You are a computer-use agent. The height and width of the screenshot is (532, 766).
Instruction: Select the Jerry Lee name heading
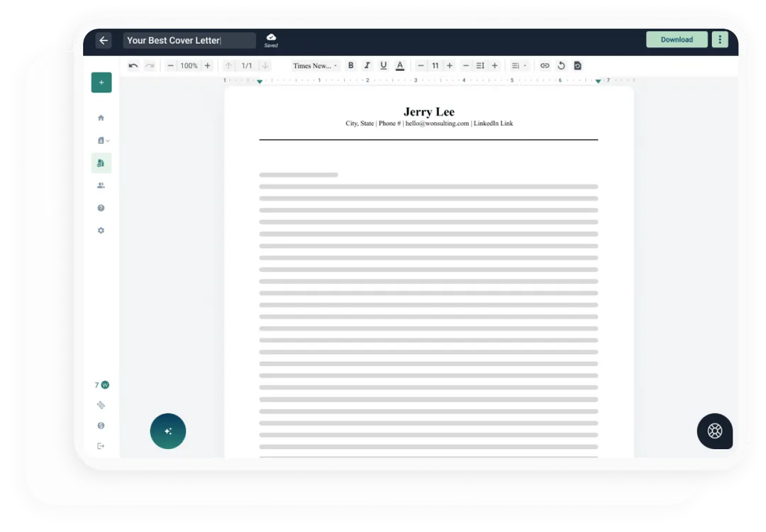click(x=429, y=112)
